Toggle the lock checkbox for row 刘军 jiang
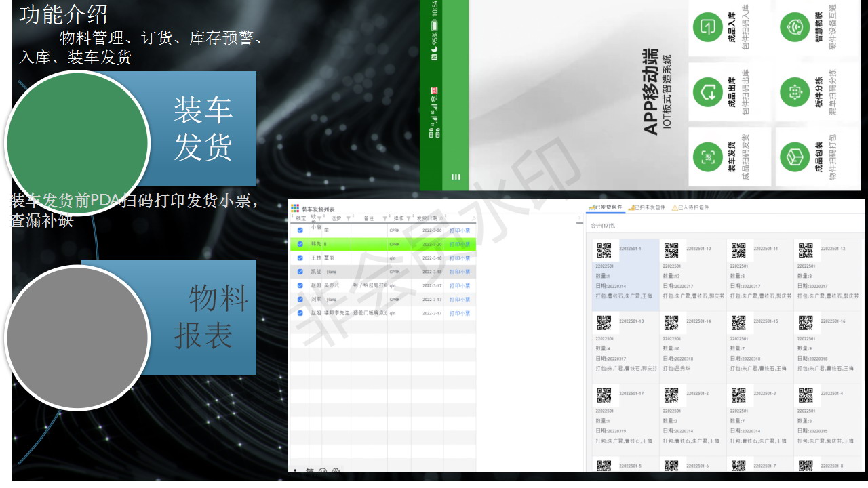This screenshot has width=868, height=488. (300, 300)
